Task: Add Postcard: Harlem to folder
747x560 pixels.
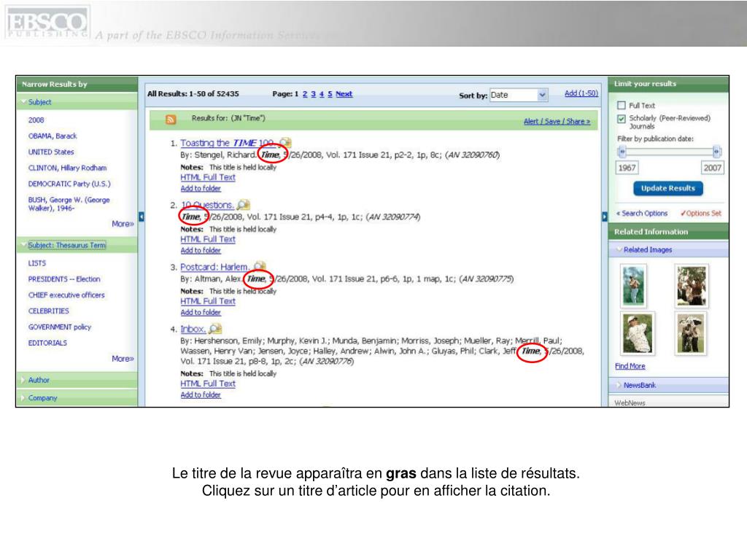Action: point(201,312)
